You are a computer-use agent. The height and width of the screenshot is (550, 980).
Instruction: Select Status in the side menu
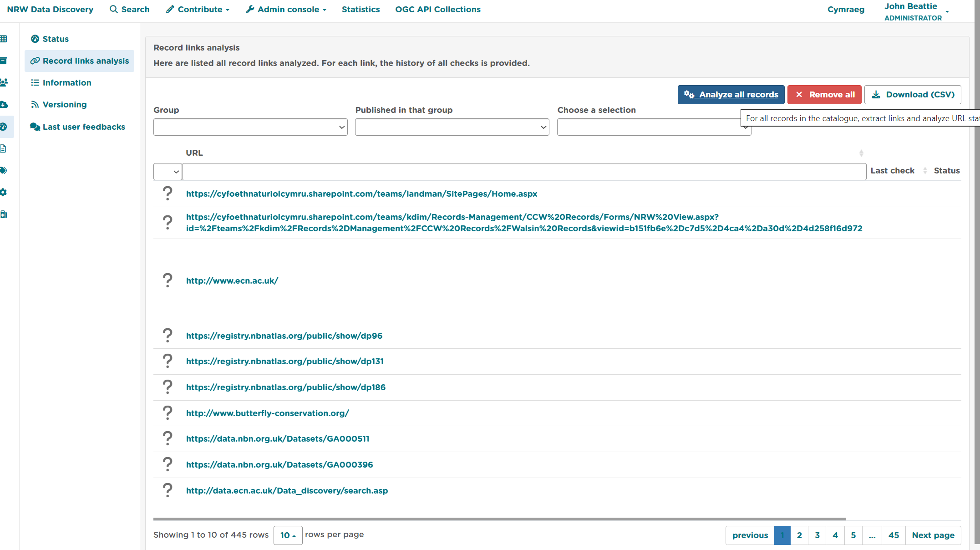(x=79, y=39)
